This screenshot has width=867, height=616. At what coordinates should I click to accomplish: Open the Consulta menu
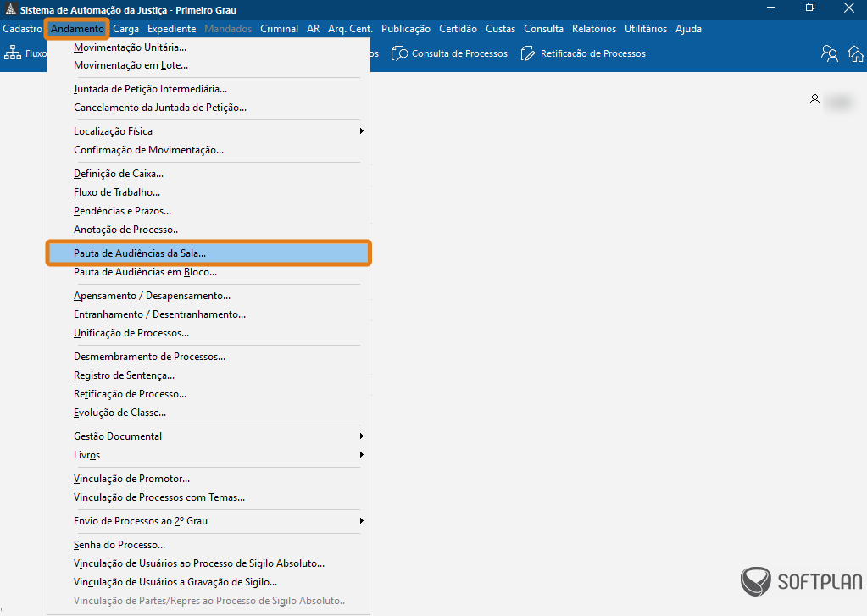click(x=543, y=29)
